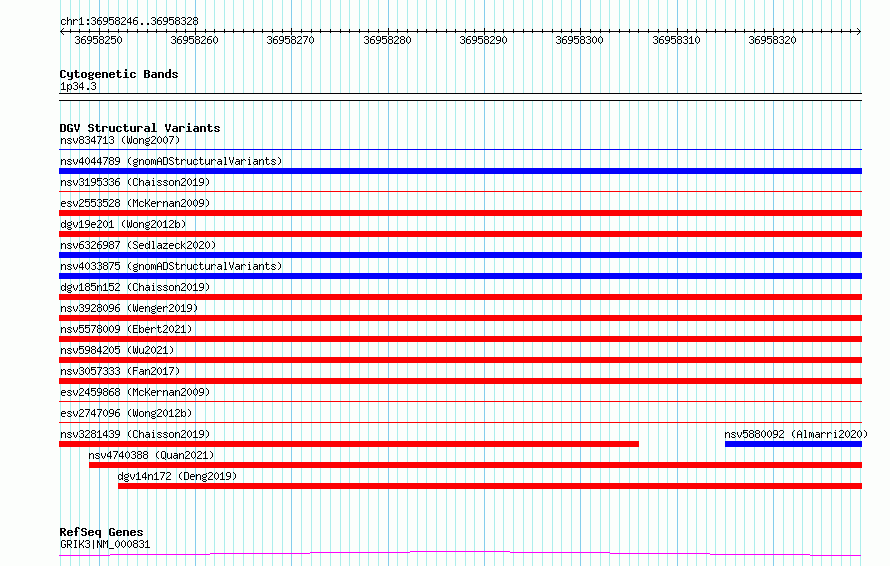The width and height of the screenshot is (890, 566).
Task: Click ruler position 36958310
Action: coord(676,40)
